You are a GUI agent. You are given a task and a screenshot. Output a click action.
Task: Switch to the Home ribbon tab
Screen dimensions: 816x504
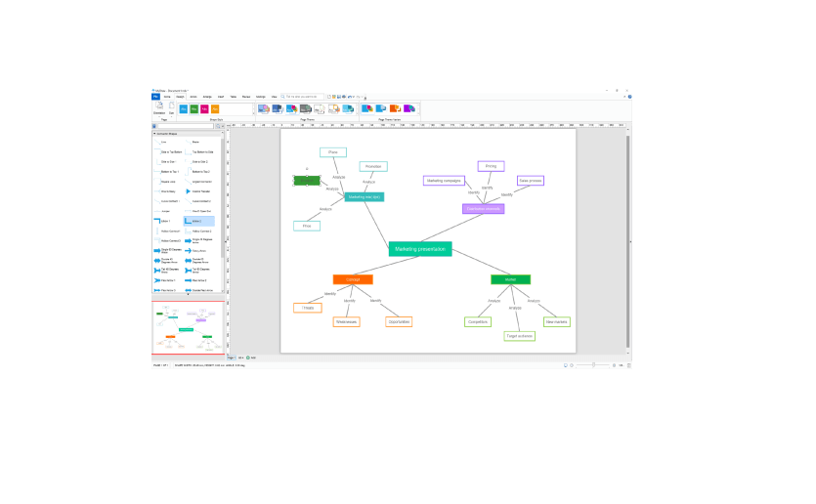167,97
